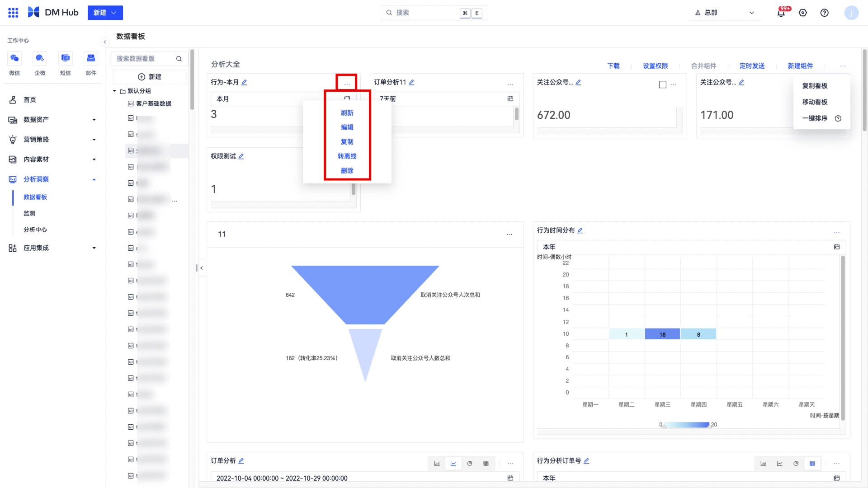This screenshot has width=868, height=488.
Task: Open more options for 行为时间分布 widget
Action: [x=837, y=233]
